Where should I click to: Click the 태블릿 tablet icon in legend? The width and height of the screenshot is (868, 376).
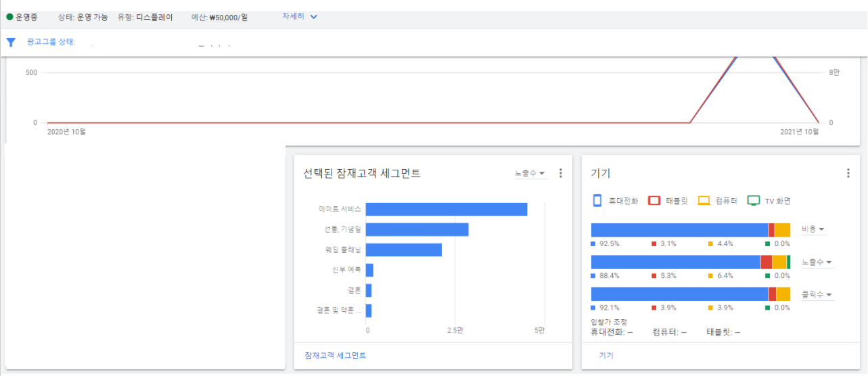[654, 200]
